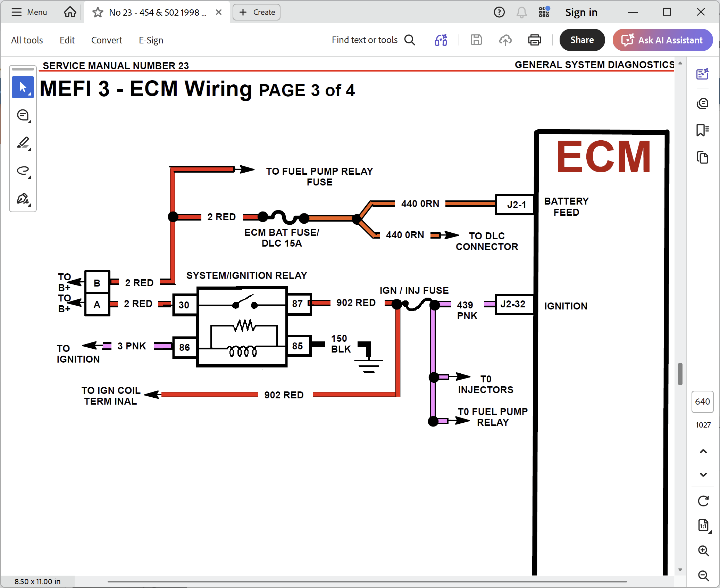Image resolution: width=720 pixels, height=588 pixels.
Task: Open the hamburger Menu button
Action: 29,12
